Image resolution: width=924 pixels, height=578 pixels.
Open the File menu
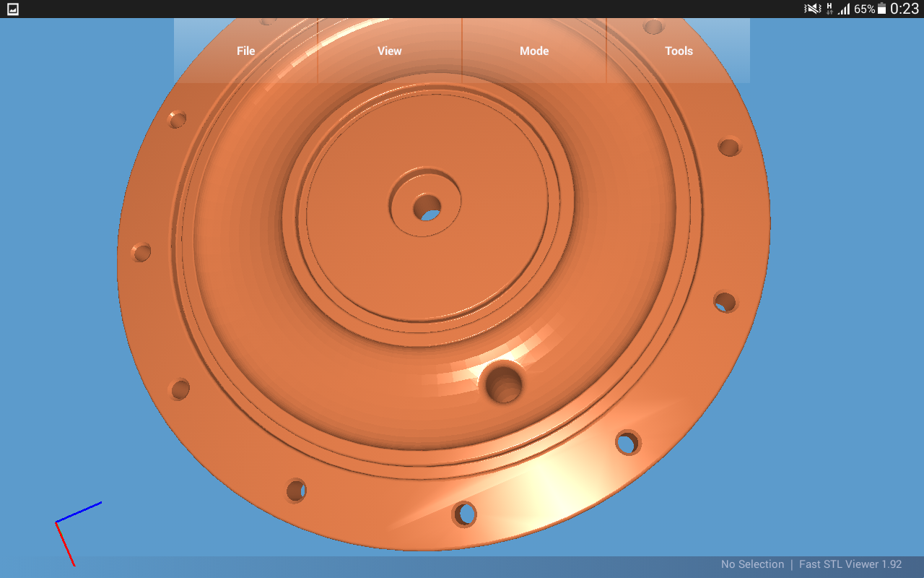(x=245, y=51)
